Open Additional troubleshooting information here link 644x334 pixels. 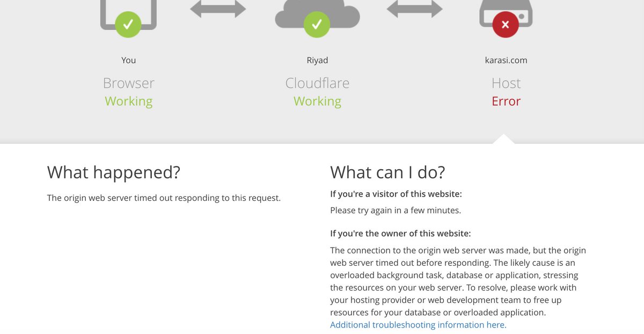tap(418, 325)
